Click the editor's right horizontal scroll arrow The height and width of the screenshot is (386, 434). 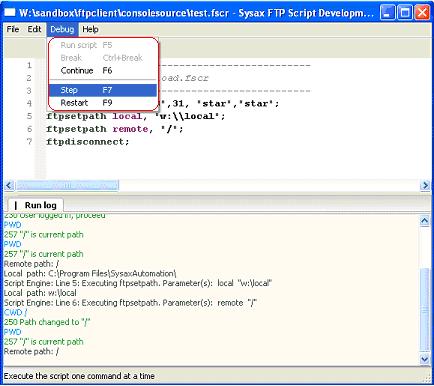[x=425, y=185]
